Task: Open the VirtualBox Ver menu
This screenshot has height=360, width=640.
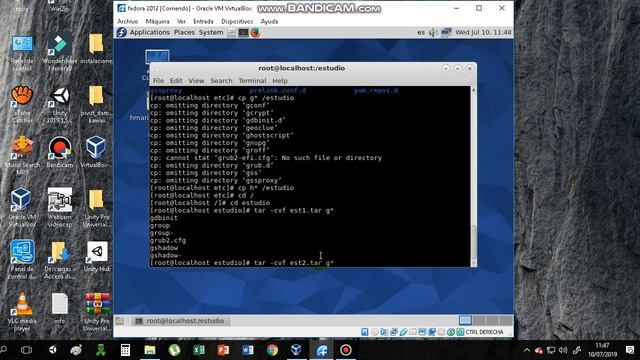Action: [181, 21]
